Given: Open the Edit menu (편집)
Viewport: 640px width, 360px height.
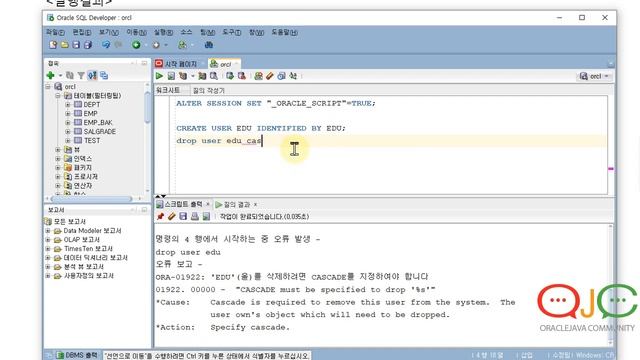Looking at the screenshot, I should 82,32.
